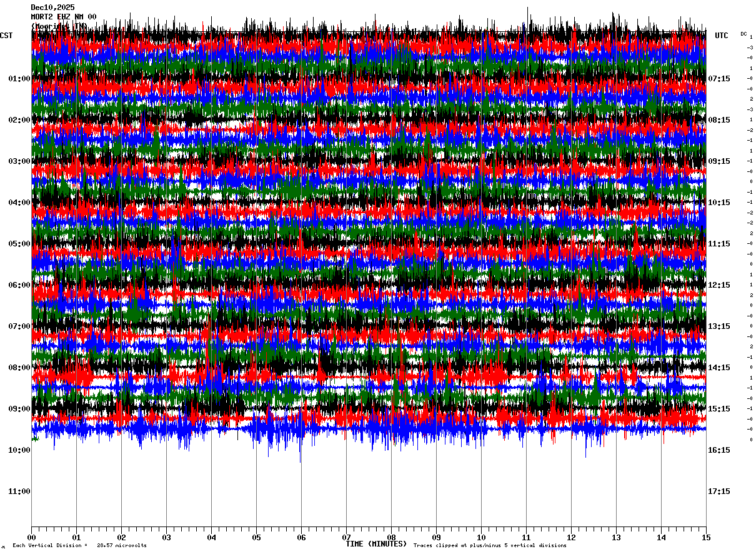Click the Traces clipped footnote text

[490, 545]
